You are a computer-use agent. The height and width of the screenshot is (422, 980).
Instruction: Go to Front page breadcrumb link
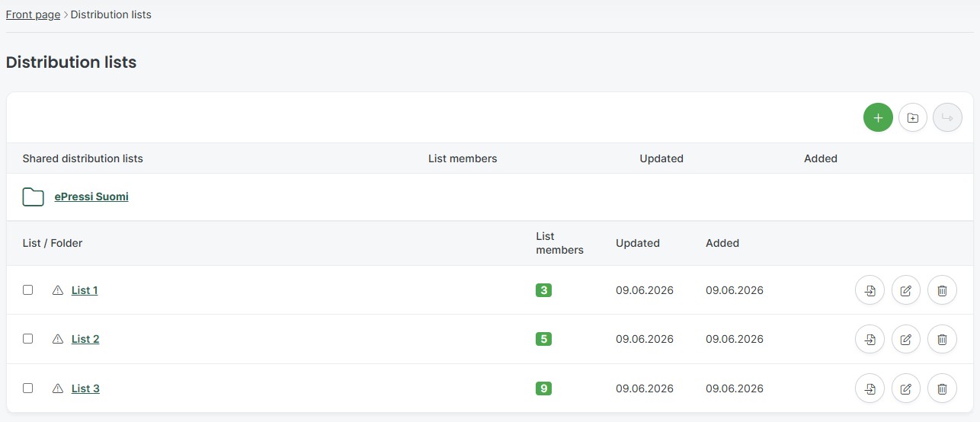click(x=33, y=14)
